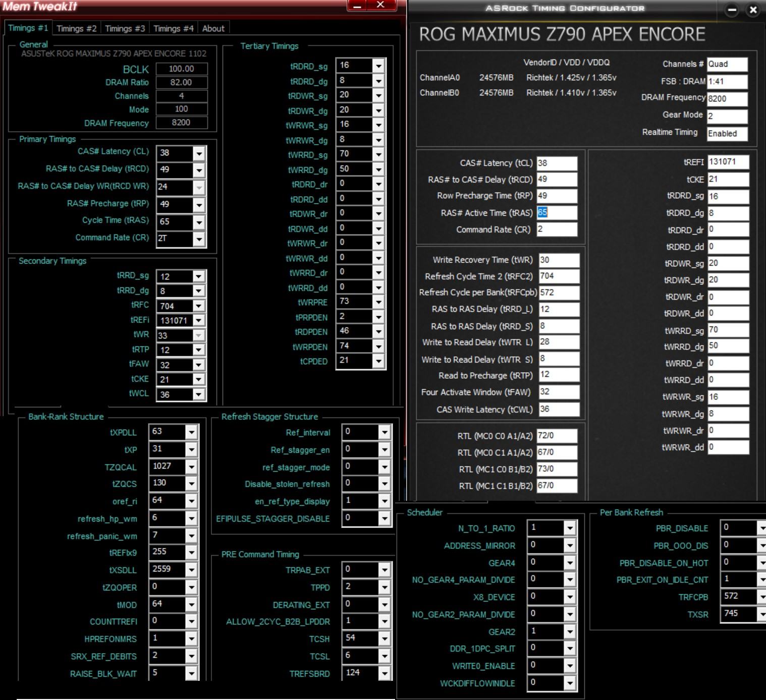
Task: Click the DRAM Ratio field showing 82.00
Action: [182, 82]
